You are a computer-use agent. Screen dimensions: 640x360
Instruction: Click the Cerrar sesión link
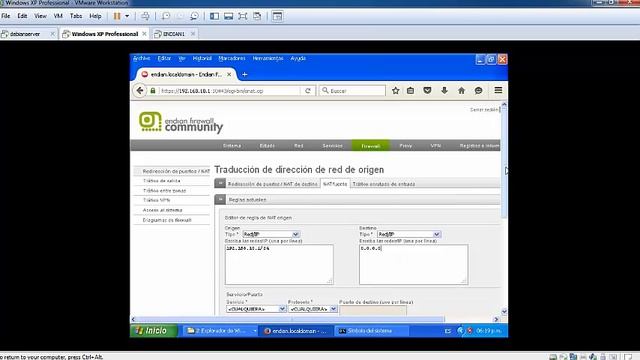coord(484,110)
